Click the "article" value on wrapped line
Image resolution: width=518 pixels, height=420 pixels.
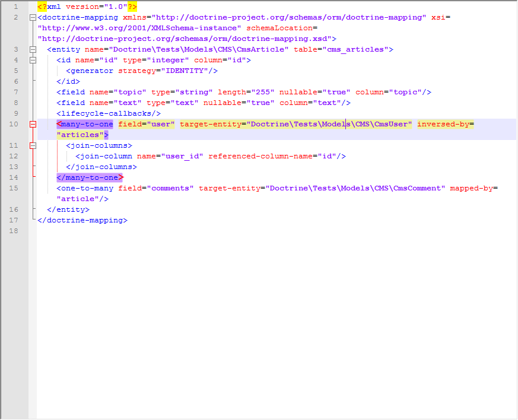tap(78, 199)
